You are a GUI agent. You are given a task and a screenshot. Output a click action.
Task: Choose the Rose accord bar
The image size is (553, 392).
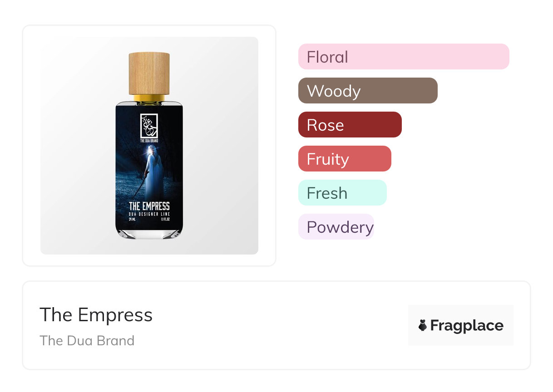point(350,125)
